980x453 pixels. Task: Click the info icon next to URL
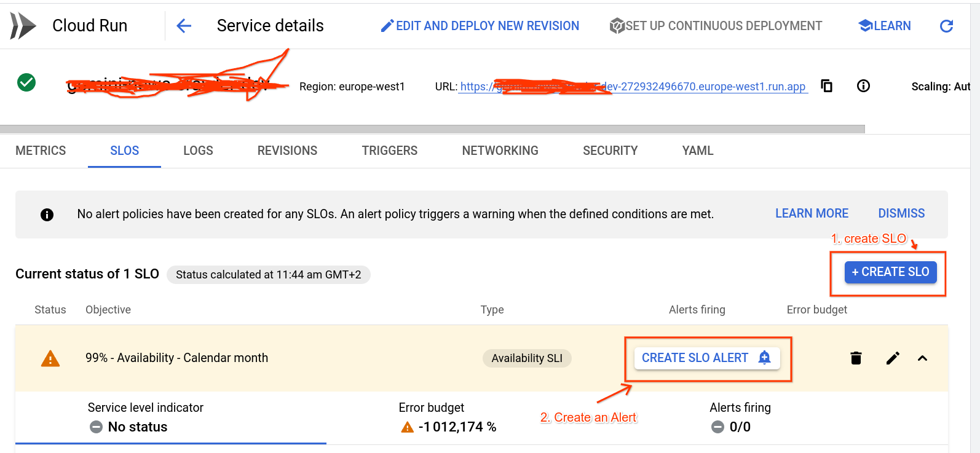click(863, 86)
